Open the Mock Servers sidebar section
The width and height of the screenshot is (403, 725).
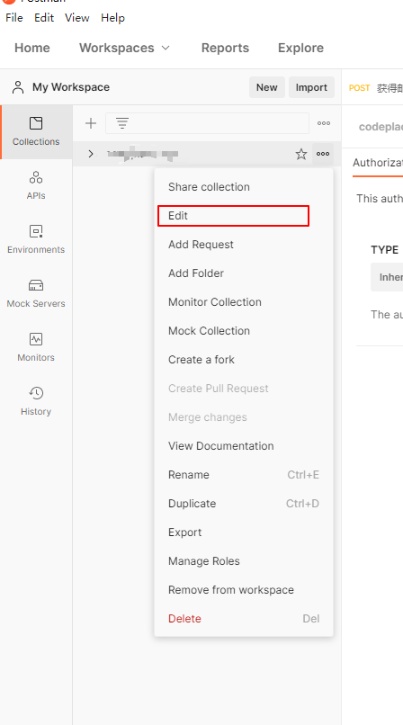[x=36, y=294]
